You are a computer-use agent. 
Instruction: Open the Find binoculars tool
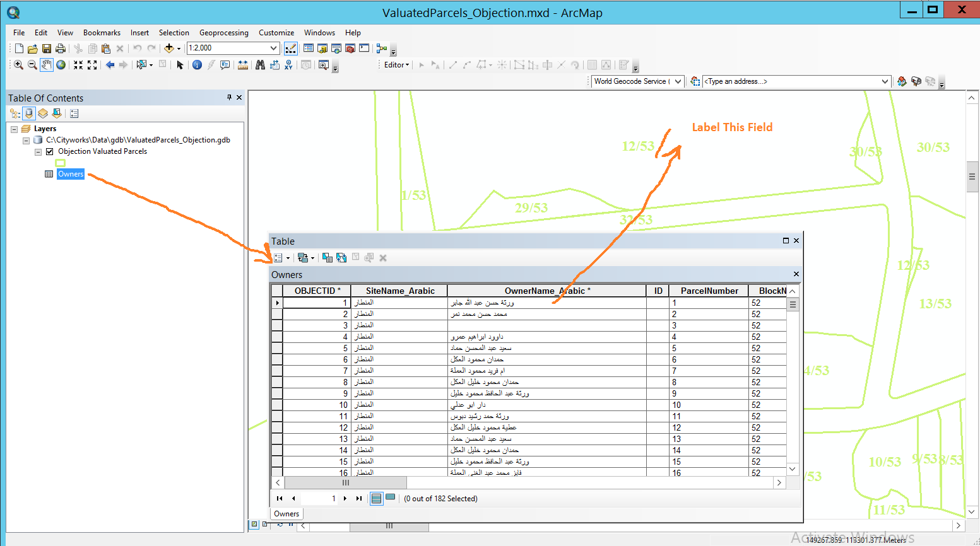(260, 65)
